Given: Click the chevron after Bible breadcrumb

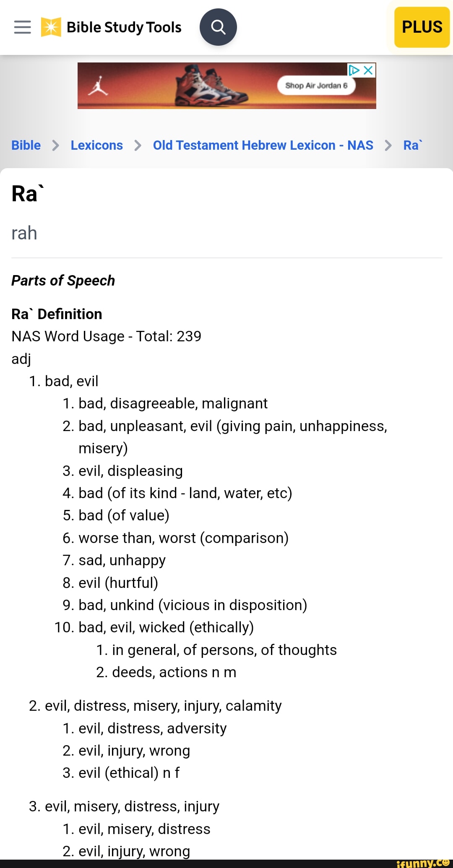Looking at the screenshot, I should 55,146.
